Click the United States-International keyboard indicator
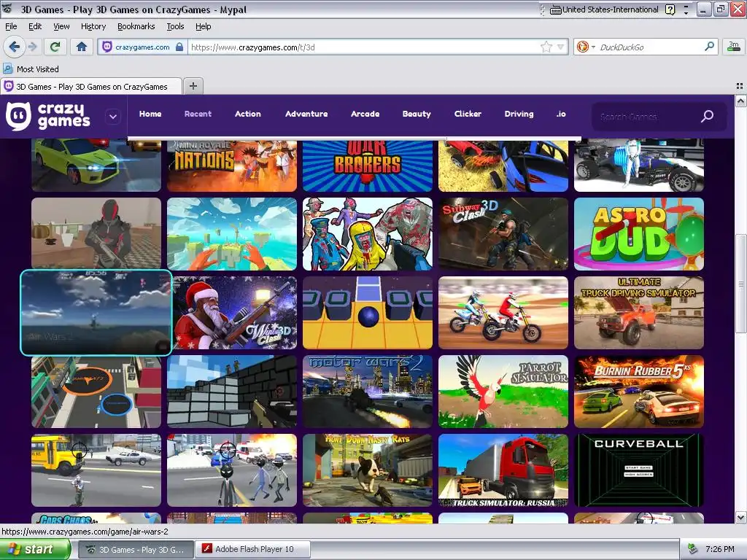The height and width of the screenshot is (560, 747). tap(604, 9)
